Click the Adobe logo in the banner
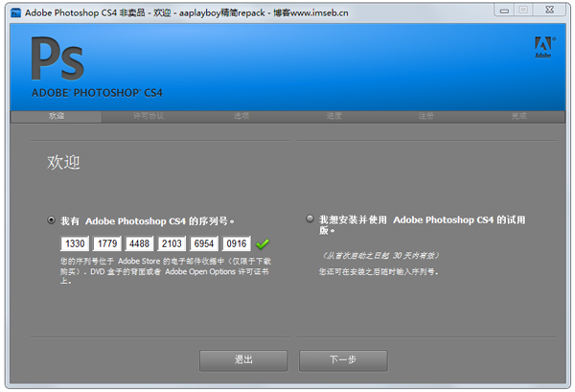Screen dimensions: 575x392 click(544, 47)
